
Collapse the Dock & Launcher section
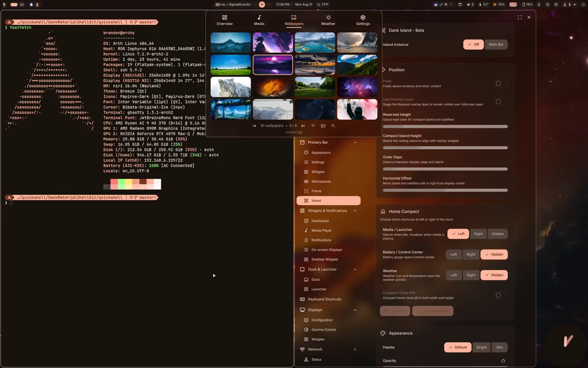(x=355, y=269)
